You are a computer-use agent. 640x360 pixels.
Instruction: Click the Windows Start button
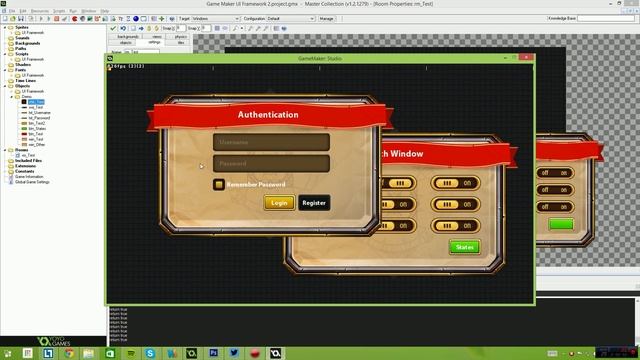[7, 353]
